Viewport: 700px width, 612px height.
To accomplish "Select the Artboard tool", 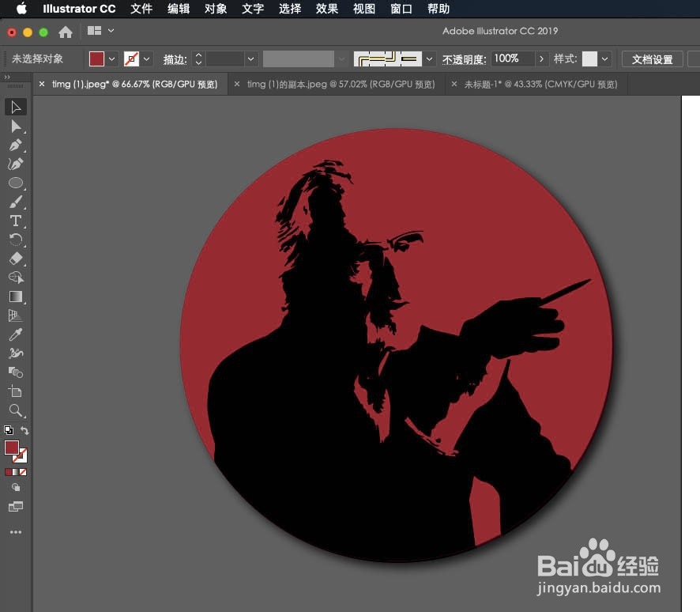I will (16, 391).
